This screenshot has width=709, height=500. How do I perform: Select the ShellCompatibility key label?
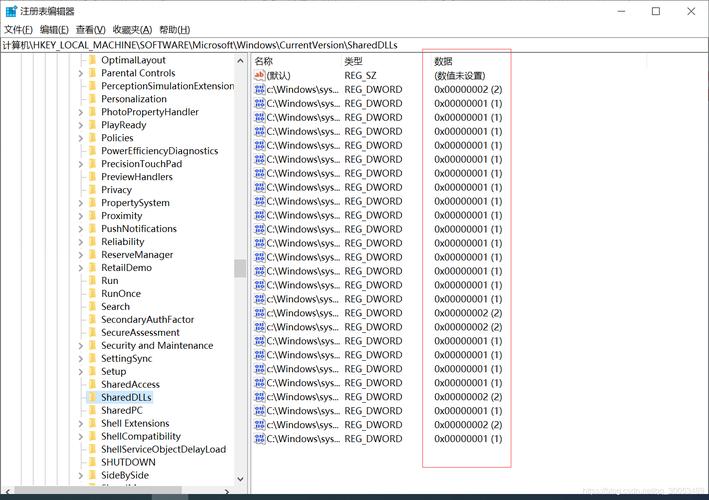click(141, 437)
